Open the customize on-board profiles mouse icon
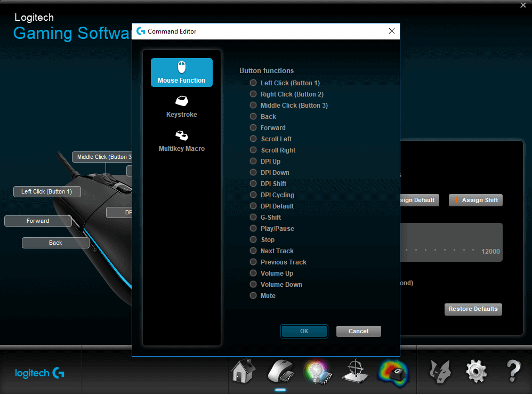The height and width of the screenshot is (394, 532). [x=280, y=372]
